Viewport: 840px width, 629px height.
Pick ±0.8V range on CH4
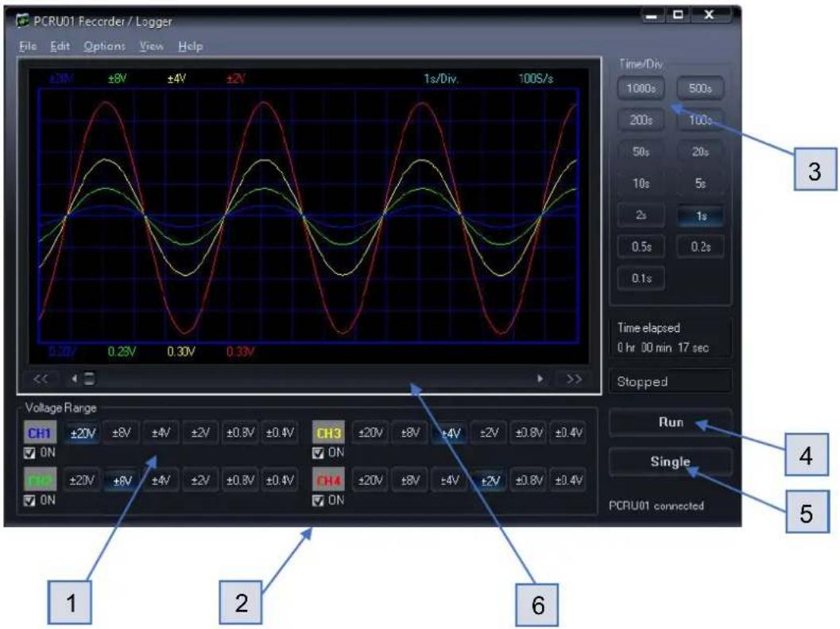[x=528, y=480]
